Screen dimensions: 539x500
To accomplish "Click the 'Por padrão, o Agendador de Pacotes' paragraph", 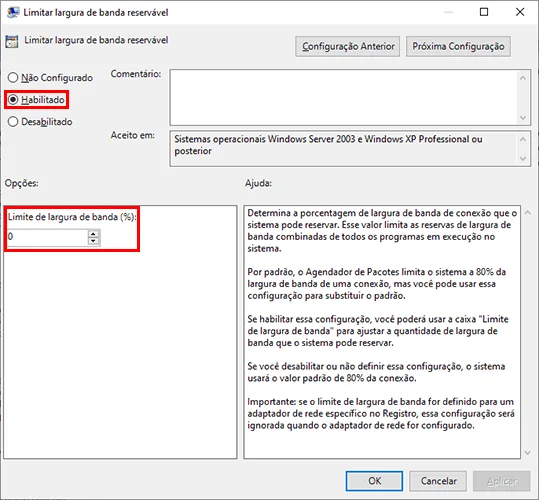I will click(376, 284).
